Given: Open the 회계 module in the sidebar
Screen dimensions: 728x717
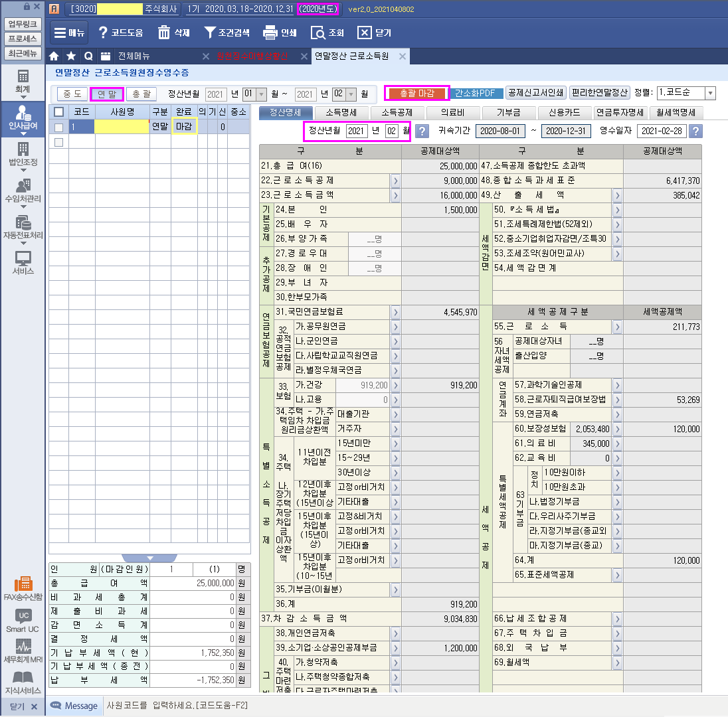Looking at the screenshot, I should tap(23, 81).
